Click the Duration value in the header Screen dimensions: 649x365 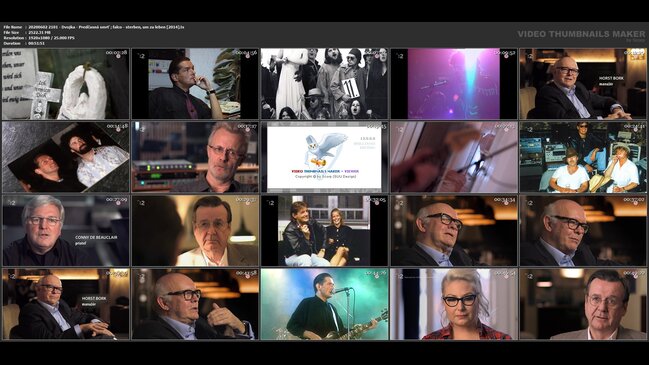point(37,43)
